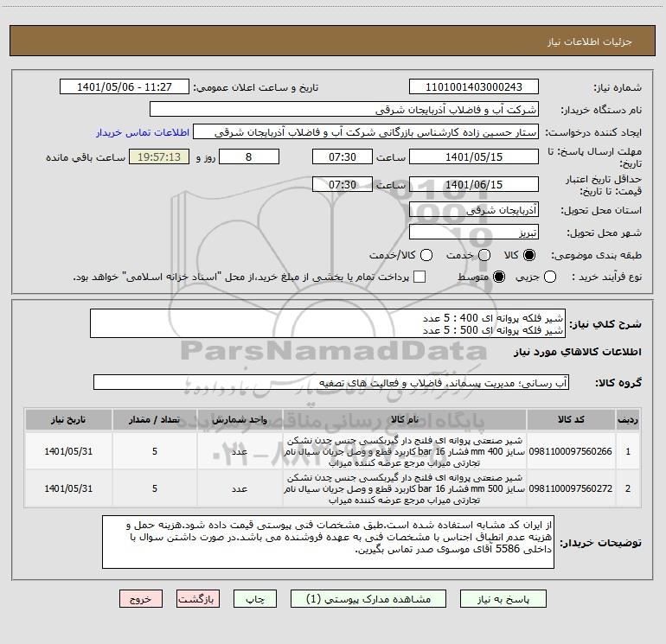The height and width of the screenshot is (644, 666).
Task: Click the buyer notes text area
Action: [x=328, y=542]
